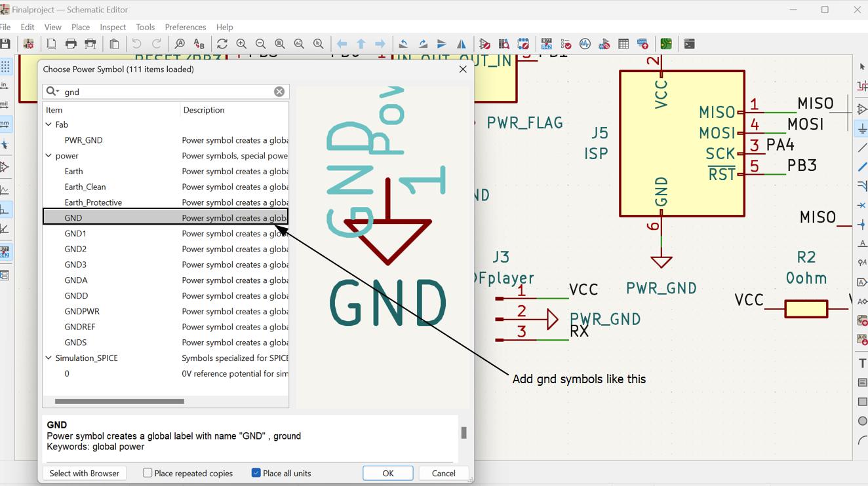Screen dimensions: 868x486
Task: Open scripting console icon
Action: pyautogui.click(x=689, y=44)
